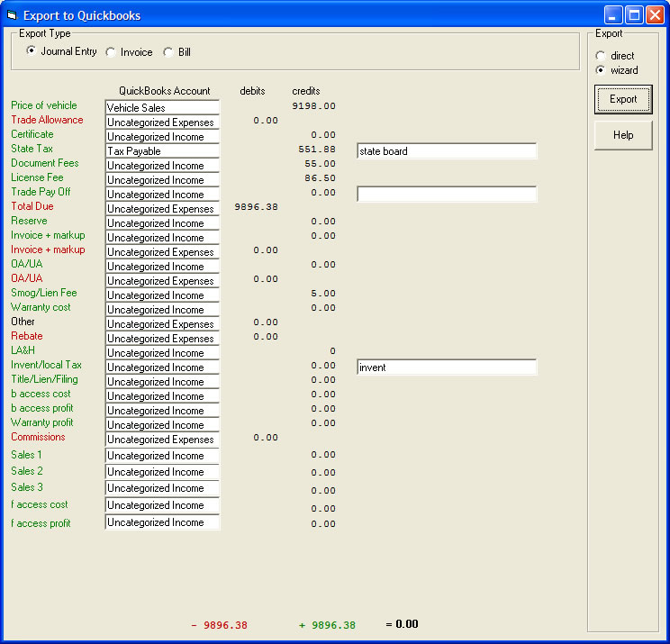The height and width of the screenshot is (644, 670).
Task: Choose the Invoice radio button
Action: click(x=111, y=52)
